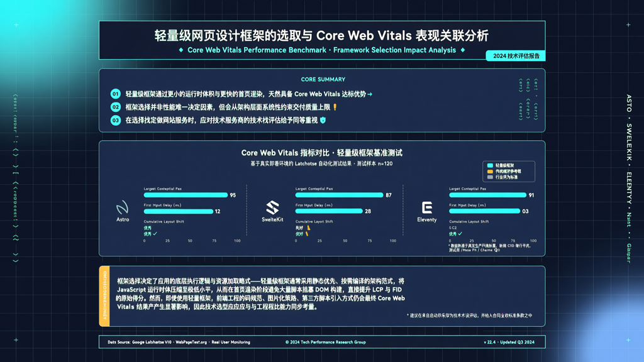
Task: Select the 01 number badge
Action: (116, 94)
